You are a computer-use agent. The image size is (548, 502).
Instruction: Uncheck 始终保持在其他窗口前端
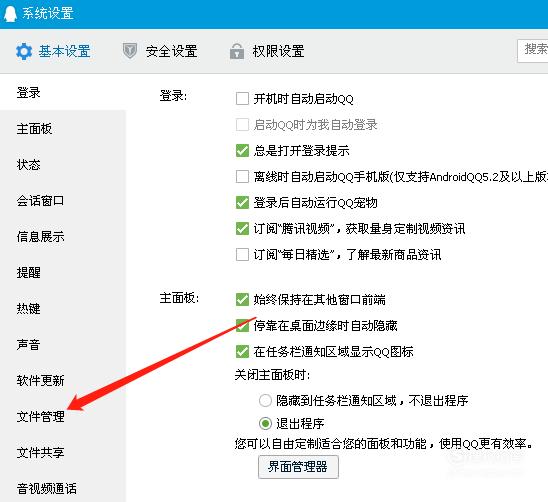click(242, 300)
